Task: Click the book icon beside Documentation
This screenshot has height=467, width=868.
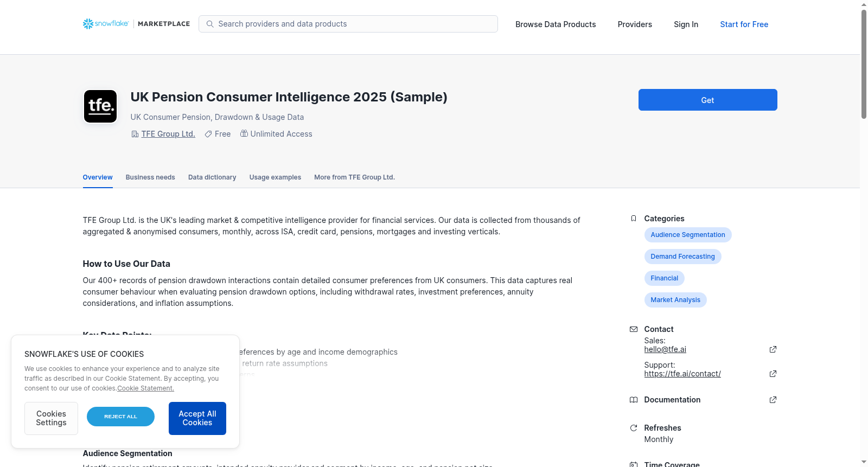Action: [x=634, y=400]
